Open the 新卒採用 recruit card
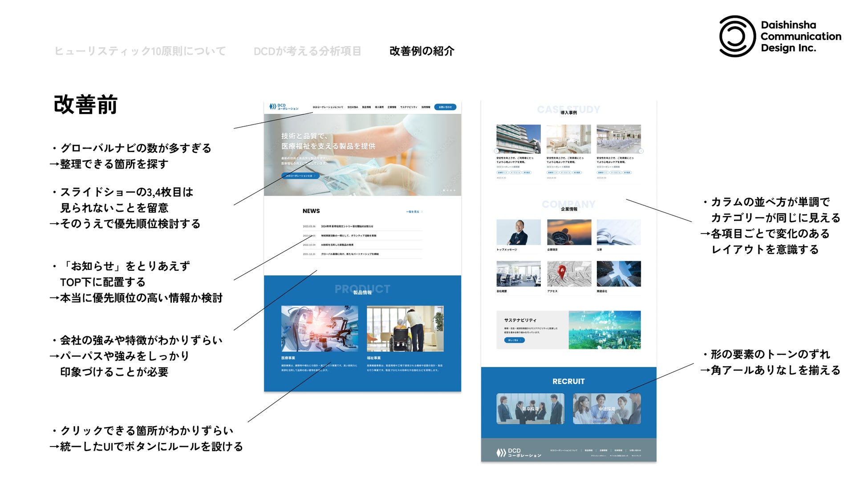Screen dimensions: 868x483 530,408
